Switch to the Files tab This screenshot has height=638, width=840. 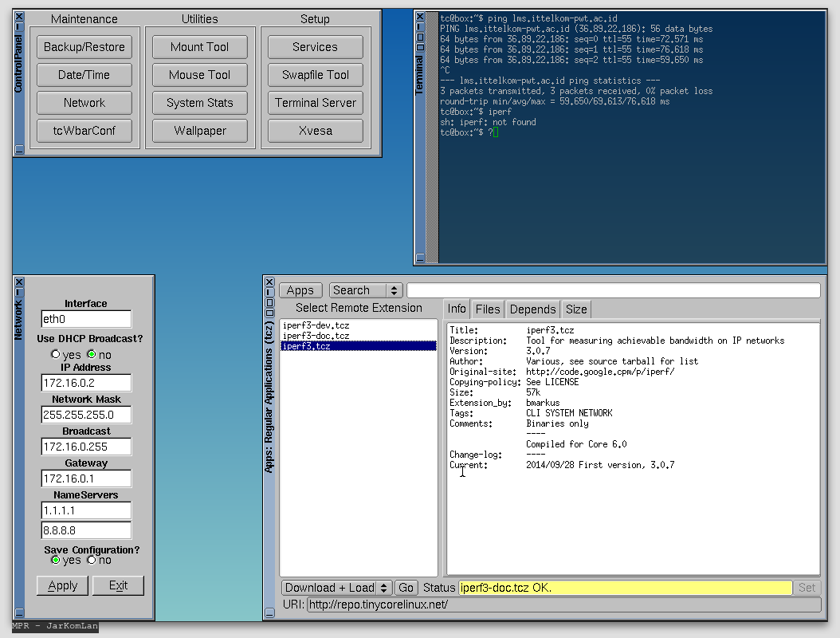coord(487,309)
